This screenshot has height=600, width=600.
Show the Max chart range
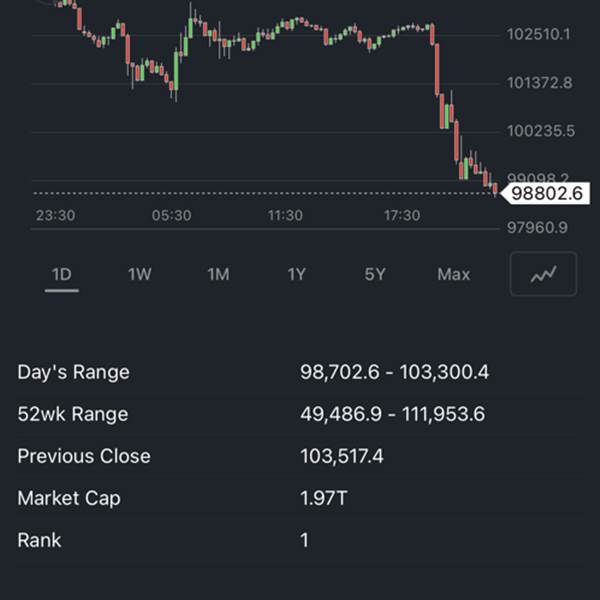453,274
